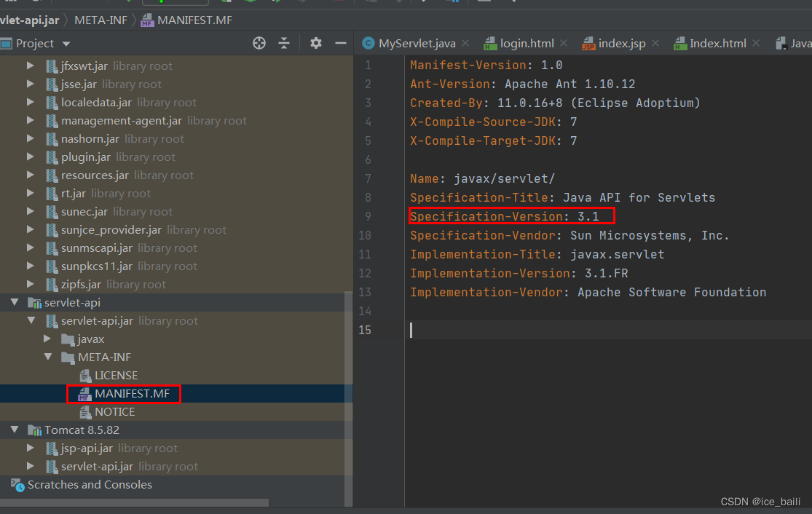Image resolution: width=812 pixels, height=514 pixels.
Task: Expand the javax folder node
Action: pos(47,339)
